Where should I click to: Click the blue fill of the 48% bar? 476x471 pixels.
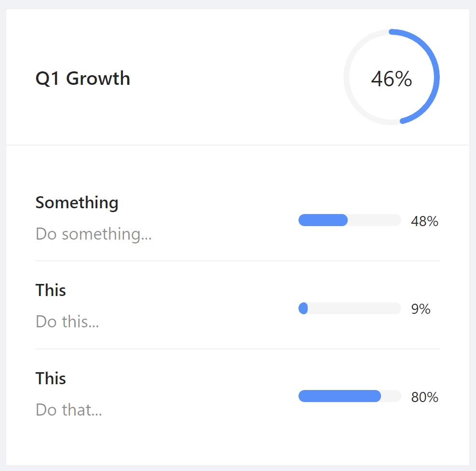(x=323, y=220)
